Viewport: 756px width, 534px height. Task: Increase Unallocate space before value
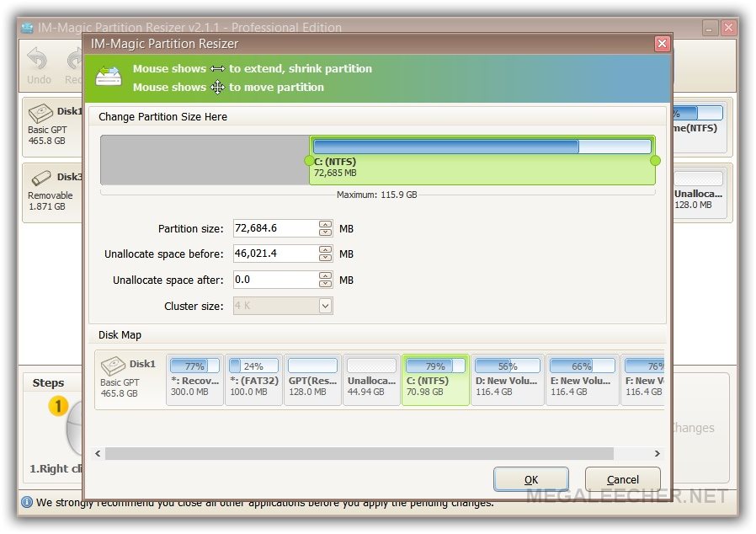click(326, 250)
